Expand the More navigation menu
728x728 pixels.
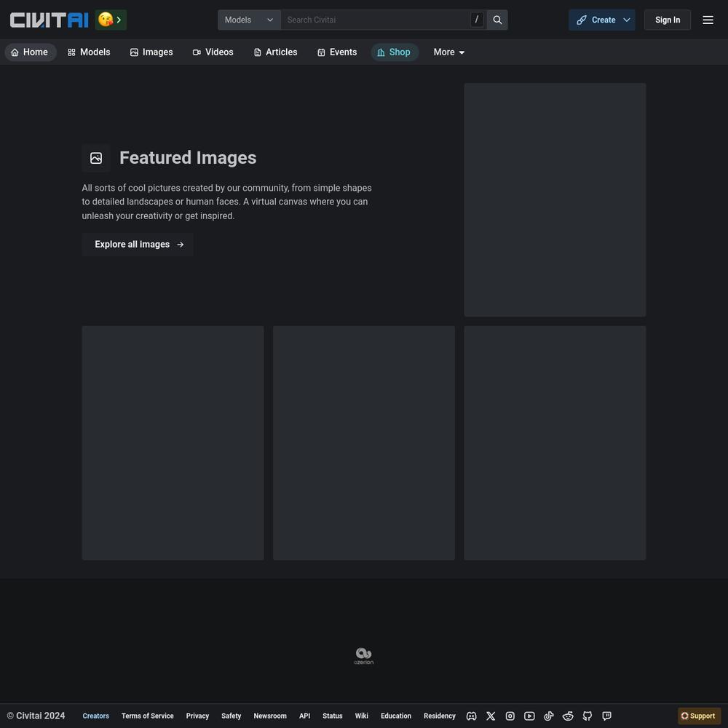(449, 52)
